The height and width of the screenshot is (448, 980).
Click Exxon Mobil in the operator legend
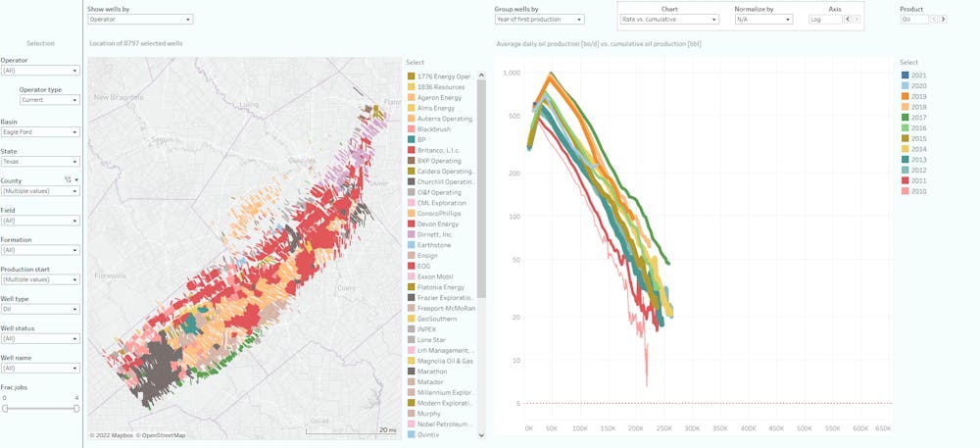430,276
